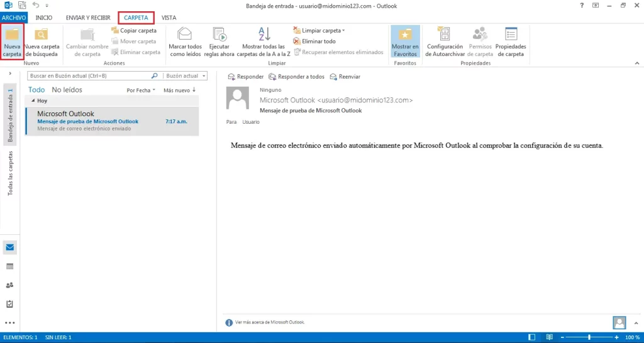Open the Mail navigation icon
This screenshot has width=644, height=343.
[10, 248]
